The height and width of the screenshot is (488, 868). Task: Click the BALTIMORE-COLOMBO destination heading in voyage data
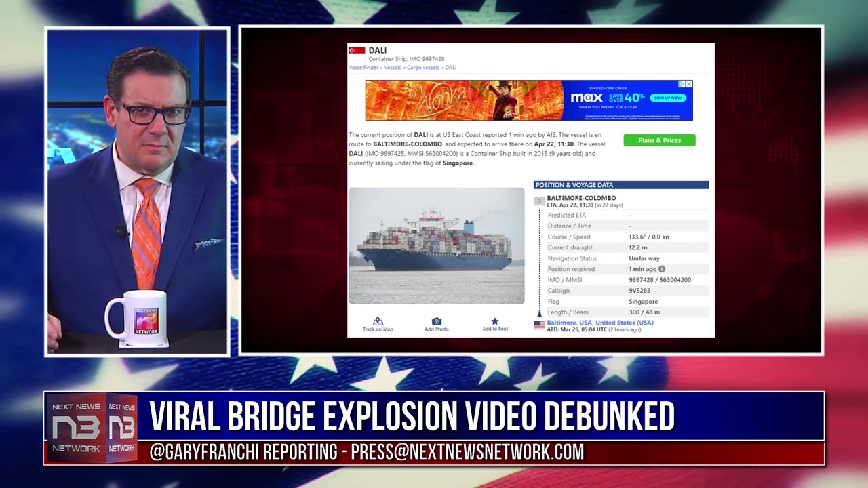point(581,198)
